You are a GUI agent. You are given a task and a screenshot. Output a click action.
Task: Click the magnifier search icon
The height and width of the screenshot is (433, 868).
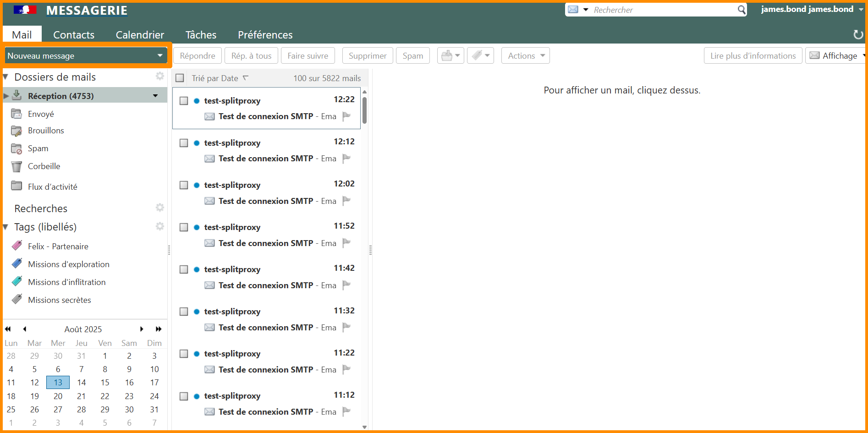[741, 10]
